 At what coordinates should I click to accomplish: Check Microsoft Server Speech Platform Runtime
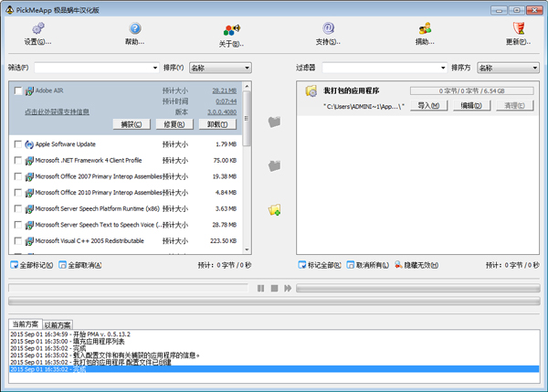click(18, 208)
